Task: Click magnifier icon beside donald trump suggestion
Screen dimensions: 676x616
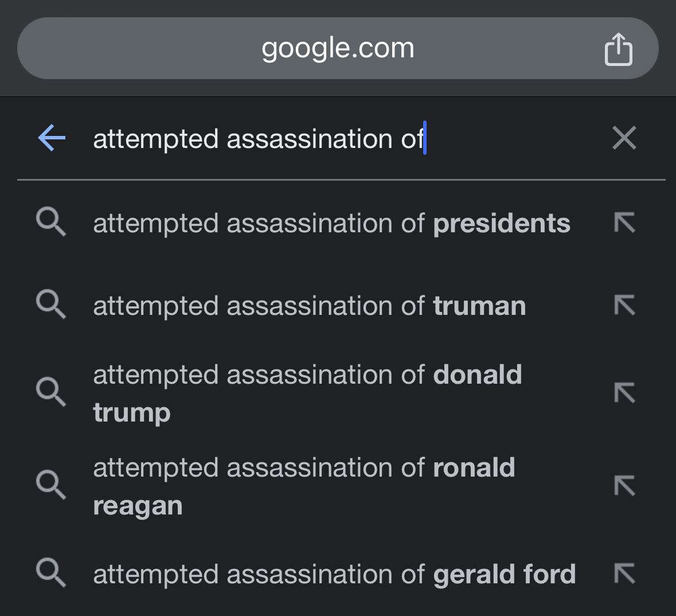Action: (x=51, y=392)
